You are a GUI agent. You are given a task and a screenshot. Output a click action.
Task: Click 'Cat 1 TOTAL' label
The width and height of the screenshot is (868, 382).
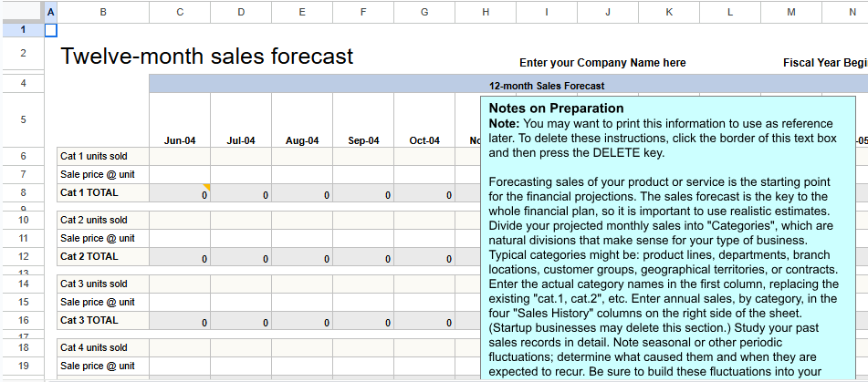tap(89, 193)
